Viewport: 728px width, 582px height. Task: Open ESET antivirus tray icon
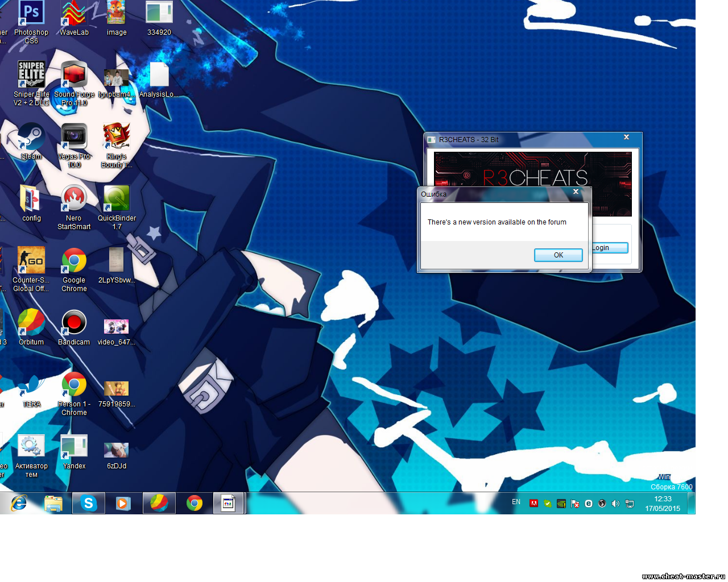pos(589,504)
